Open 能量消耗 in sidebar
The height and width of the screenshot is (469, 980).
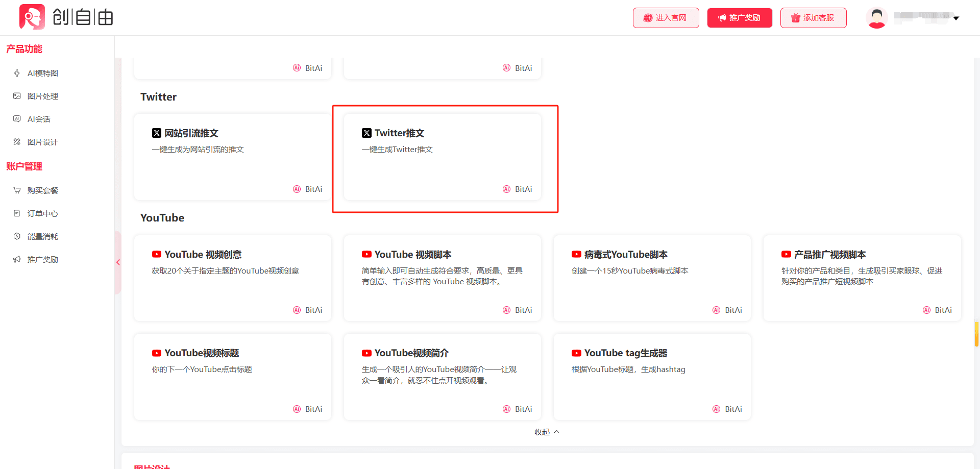(x=43, y=236)
